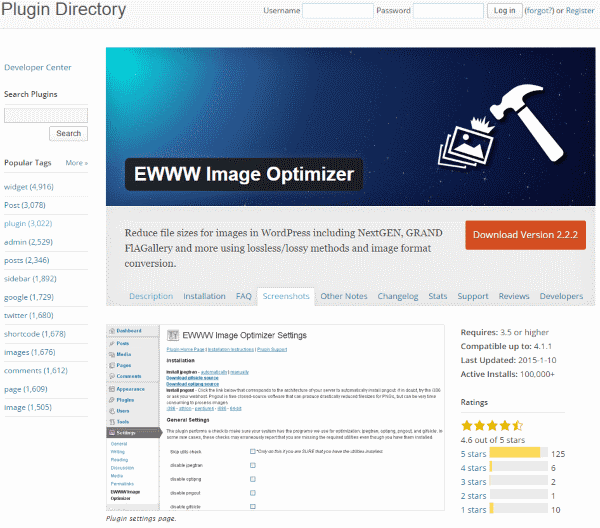Image resolution: width=600 pixels, height=528 pixels.
Task: Click the Username input field
Action: (338, 11)
